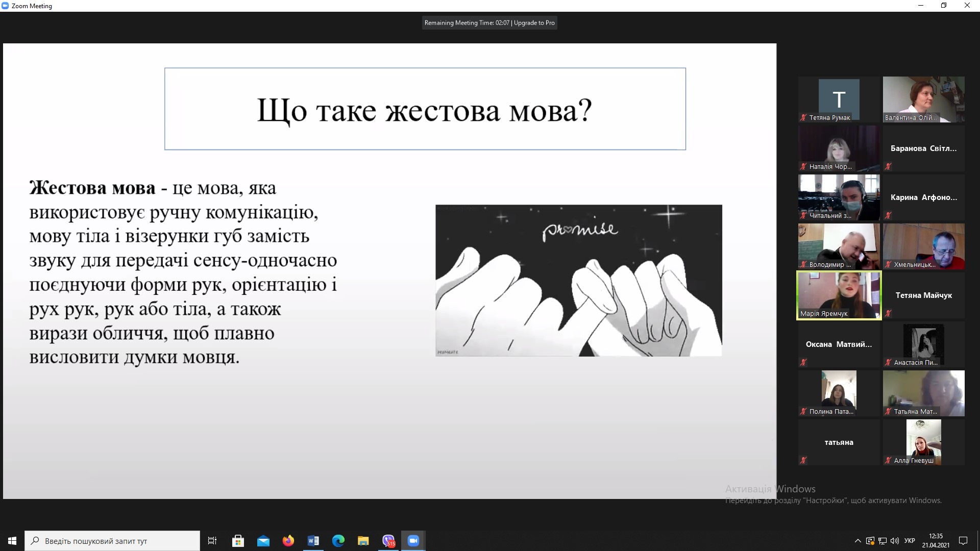Open the notifications action center

coord(963,541)
